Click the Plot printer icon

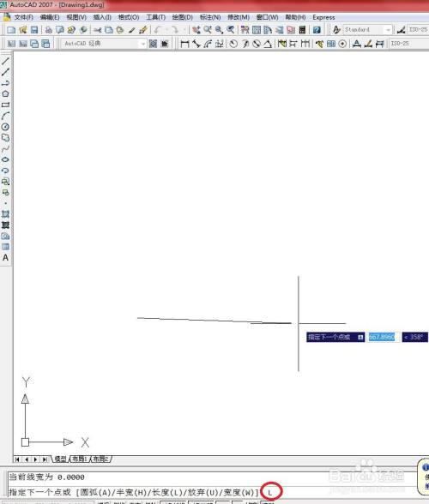[49, 30]
